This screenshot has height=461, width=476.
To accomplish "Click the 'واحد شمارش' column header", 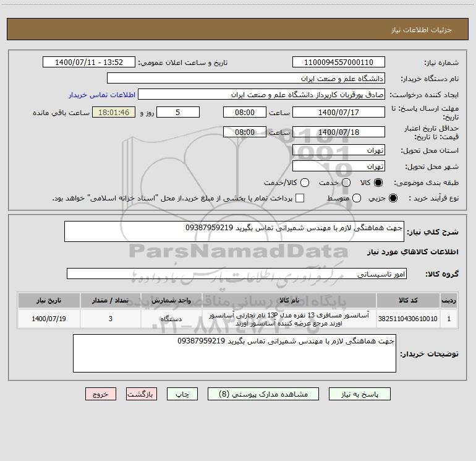I will [x=171, y=300].
